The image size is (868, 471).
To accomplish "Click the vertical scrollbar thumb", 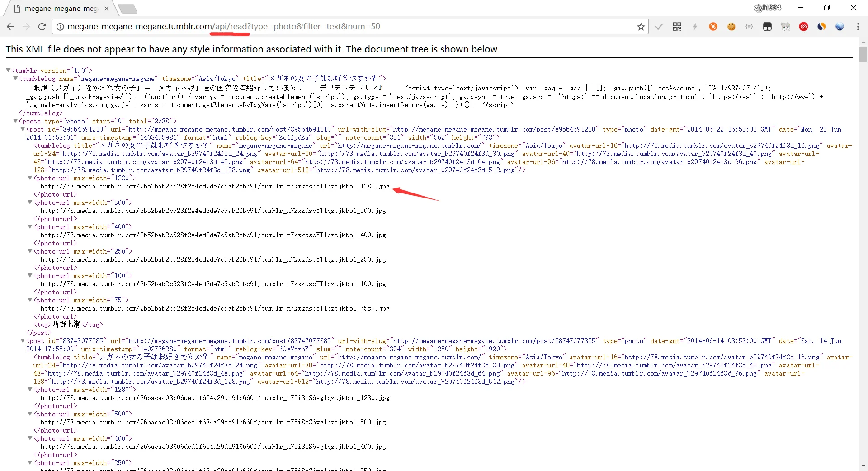I will [x=863, y=54].
